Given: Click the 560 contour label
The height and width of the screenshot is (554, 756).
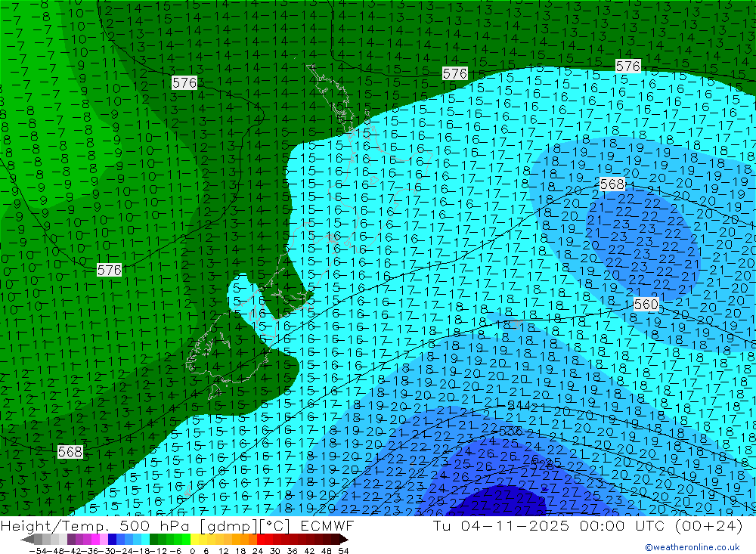Looking at the screenshot, I should pyautogui.click(x=646, y=305).
